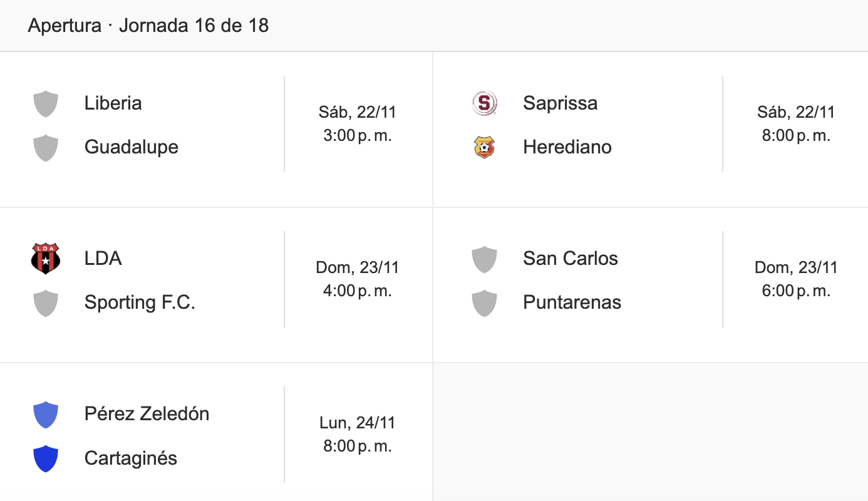868x501 pixels.
Task: Open match time Lun 24/11 8:00 p. m.
Action: pyautogui.click(x=358, y=435)
